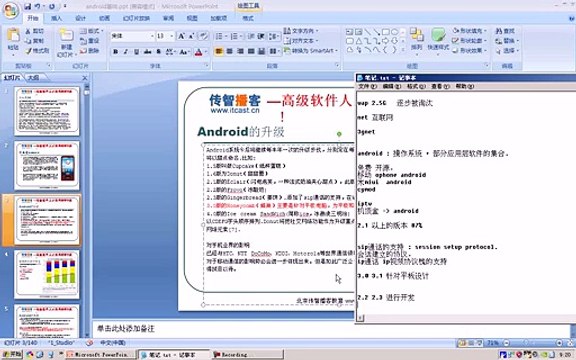Viewport: 576px width, 360px height.
Task: Open the Shape Effects dropdown
Action: pyautogui.click(x=470, y=50)
